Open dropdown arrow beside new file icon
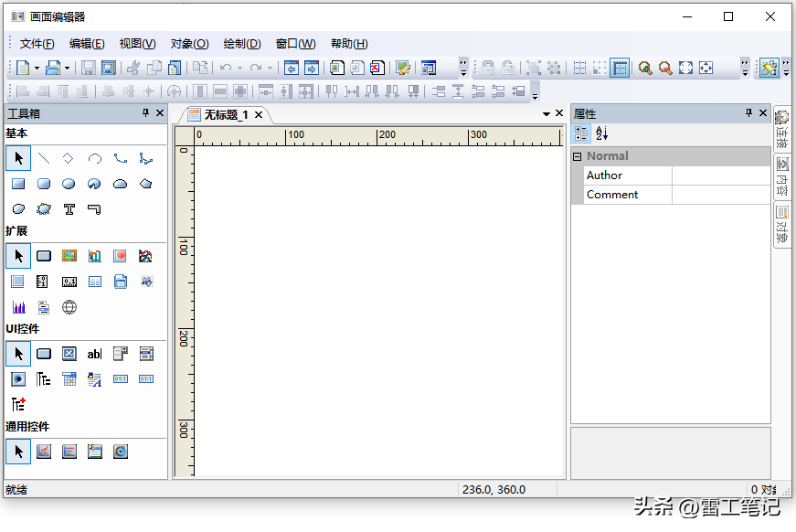Image resolution: width=796 pixels, height=532 pixels. point(37,68)
